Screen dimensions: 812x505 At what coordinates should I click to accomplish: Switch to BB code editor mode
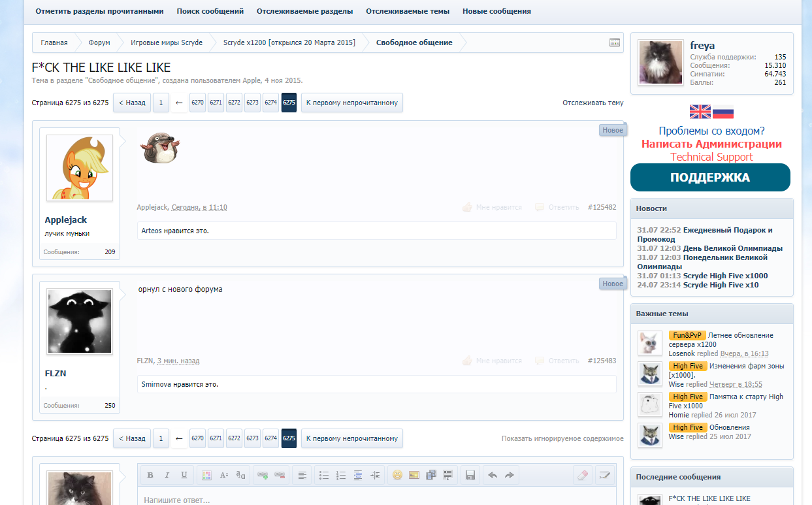point(605,475)
